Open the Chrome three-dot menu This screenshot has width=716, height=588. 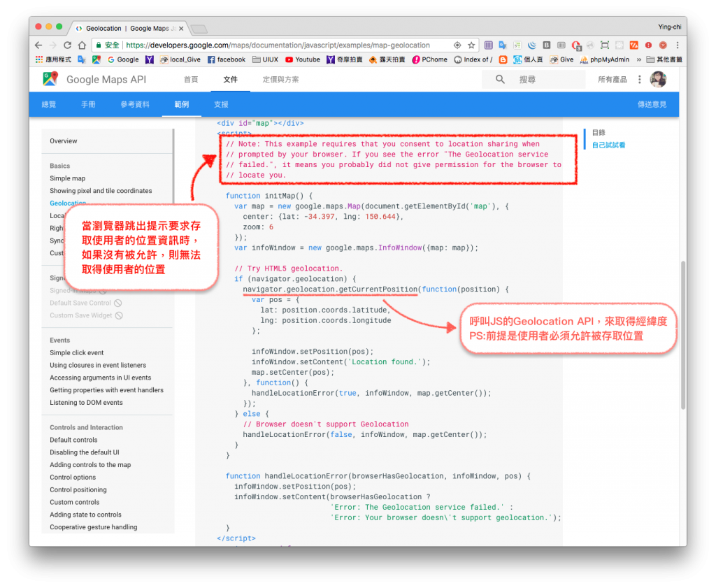coord(678,45)
